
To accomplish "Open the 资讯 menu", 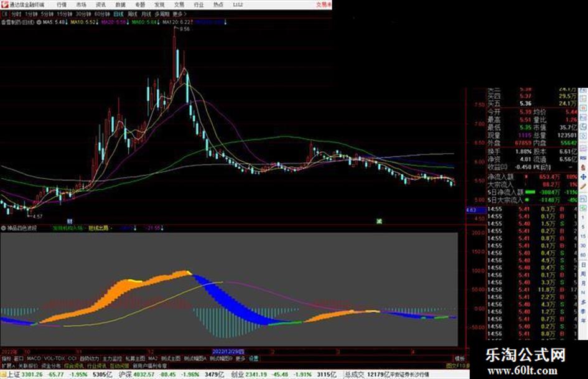I will [x=101, y=5].
